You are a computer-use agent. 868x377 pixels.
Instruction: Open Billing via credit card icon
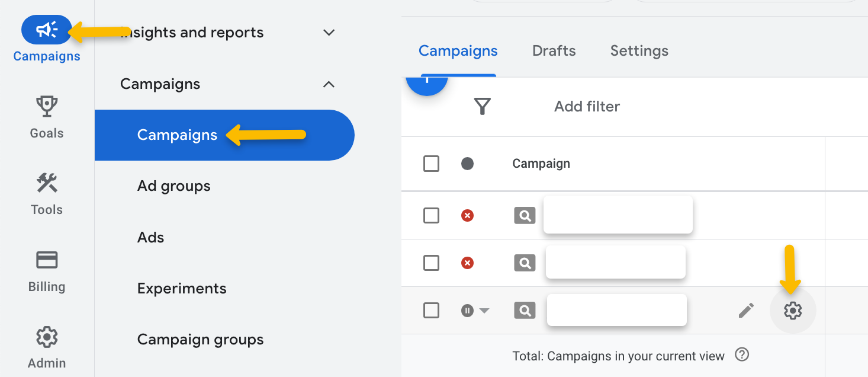(x=47, y=260)
